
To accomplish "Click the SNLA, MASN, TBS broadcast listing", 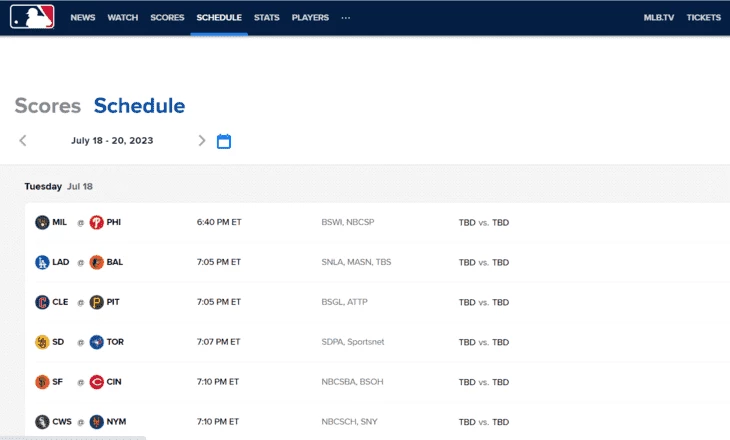I will [x=356, y=262].
